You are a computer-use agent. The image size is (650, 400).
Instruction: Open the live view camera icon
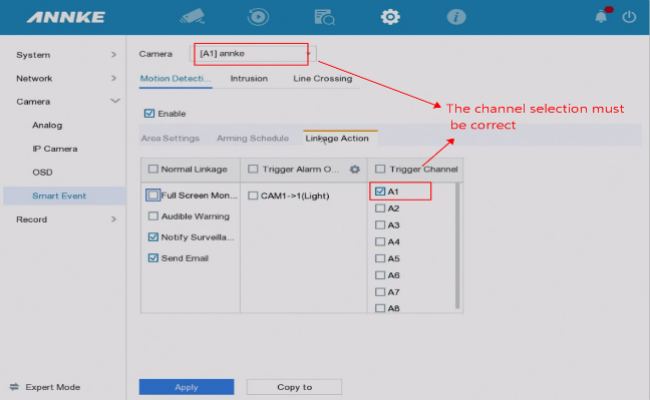pos(192,17)
